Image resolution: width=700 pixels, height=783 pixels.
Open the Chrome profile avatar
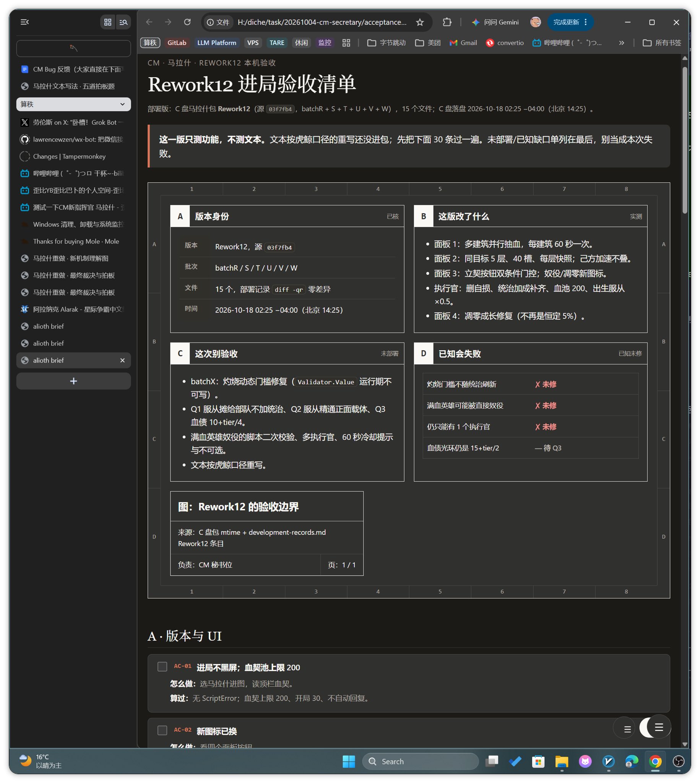point(535,22)
